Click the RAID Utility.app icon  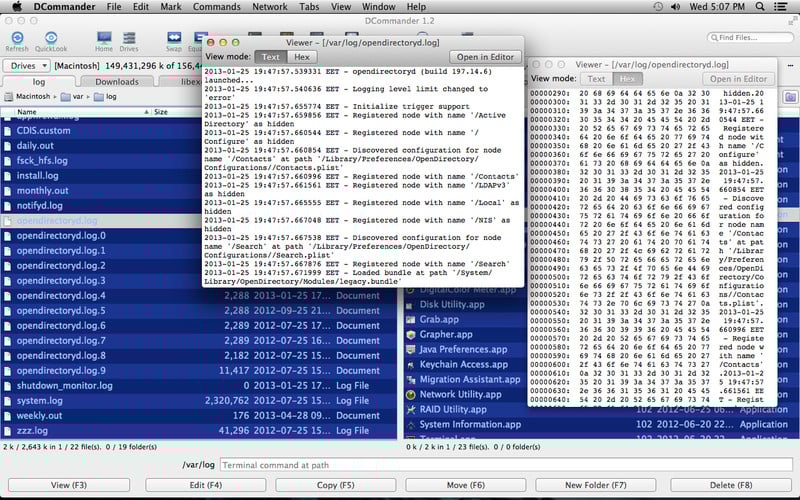tap(410, 410)
